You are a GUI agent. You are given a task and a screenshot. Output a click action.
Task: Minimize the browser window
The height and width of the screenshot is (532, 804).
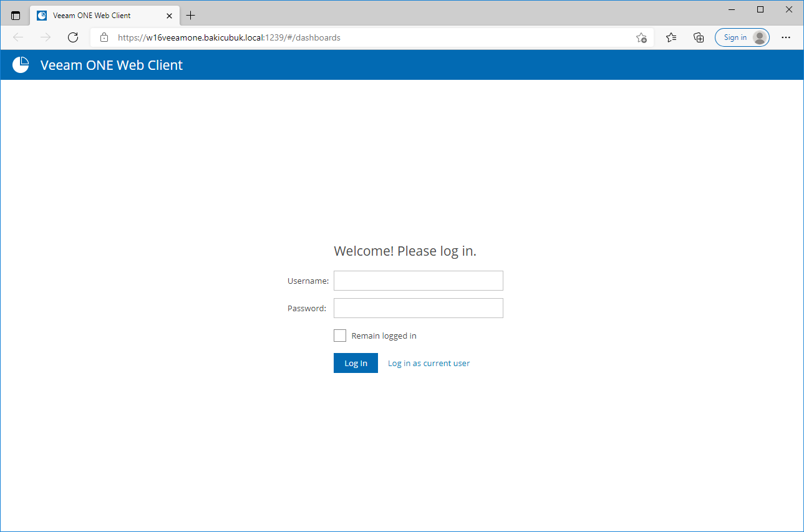coord(732,10)
